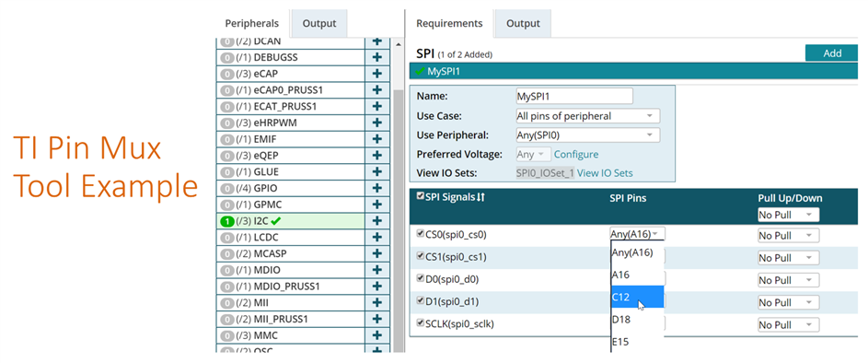Click plus icon beside GPMC

[x=377, y=205]
